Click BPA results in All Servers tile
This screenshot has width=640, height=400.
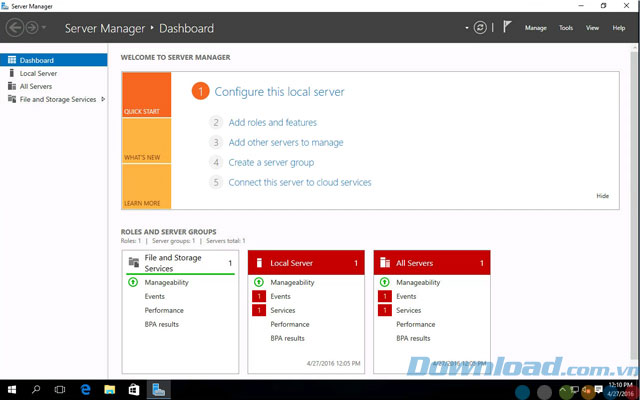tap(413, 338)
